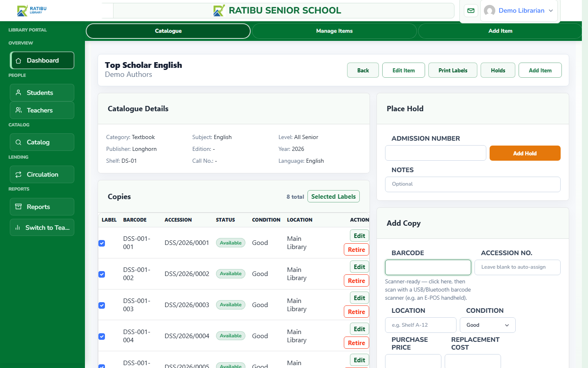Click the Switch to Teacher chart icon
This screenshot has height=368, width=588.
pyautogui.click(x=18, y=228)
